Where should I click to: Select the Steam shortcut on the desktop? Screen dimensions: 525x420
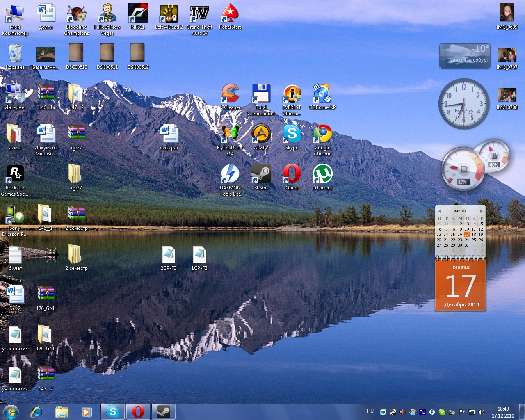261,177
